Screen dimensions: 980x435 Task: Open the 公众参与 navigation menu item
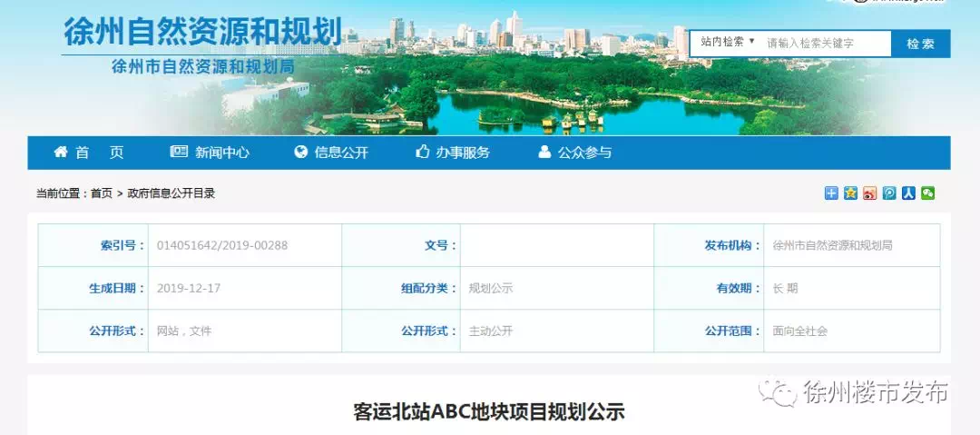584,153
